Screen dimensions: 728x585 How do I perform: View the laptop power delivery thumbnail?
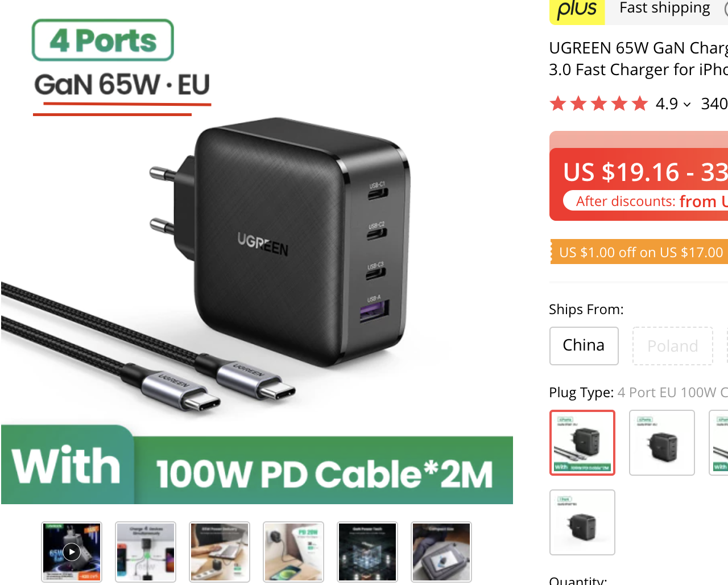click(x=220, y=552)
